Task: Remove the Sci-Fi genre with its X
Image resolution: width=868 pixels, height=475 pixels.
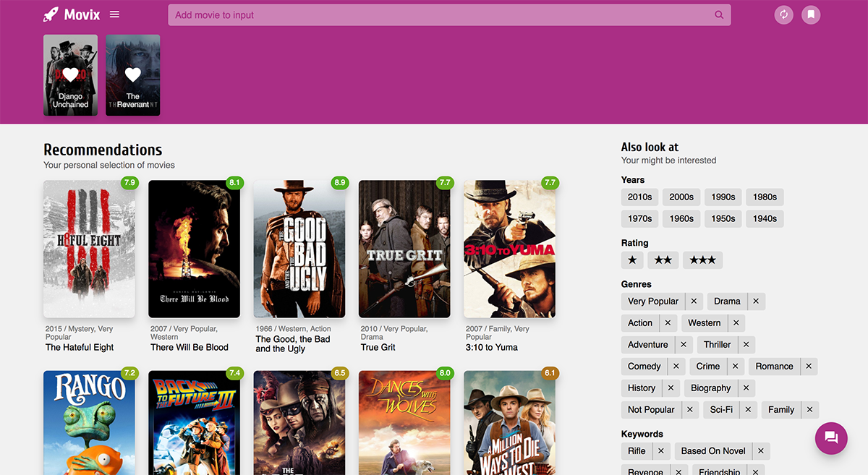Action: click(748, 410)
